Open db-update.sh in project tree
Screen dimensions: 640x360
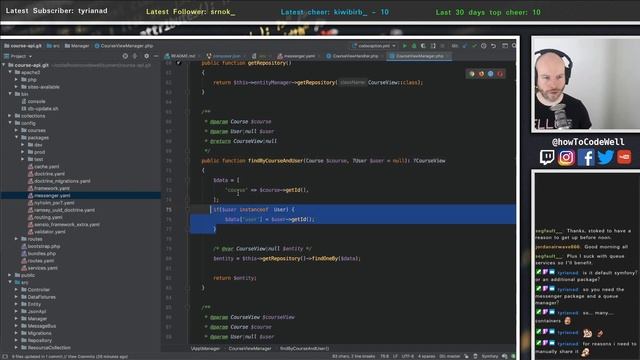click(x=43, y=109)
